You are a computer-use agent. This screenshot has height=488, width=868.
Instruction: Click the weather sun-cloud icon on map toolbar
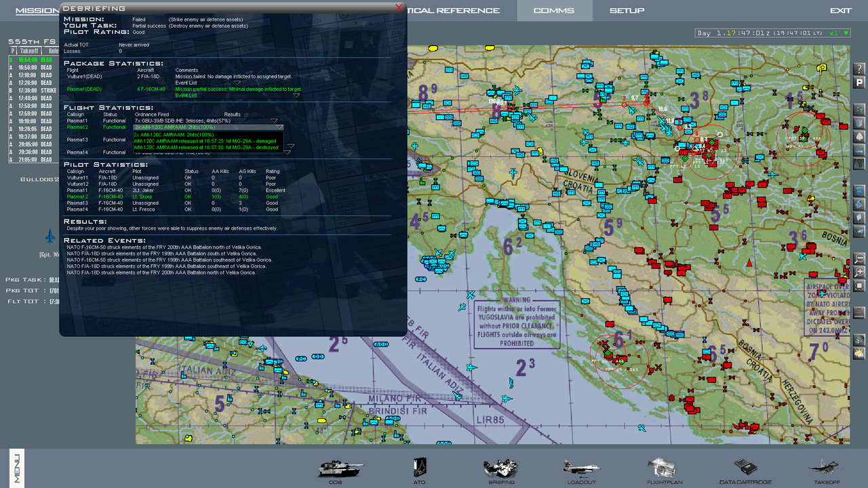click(859, 353)
